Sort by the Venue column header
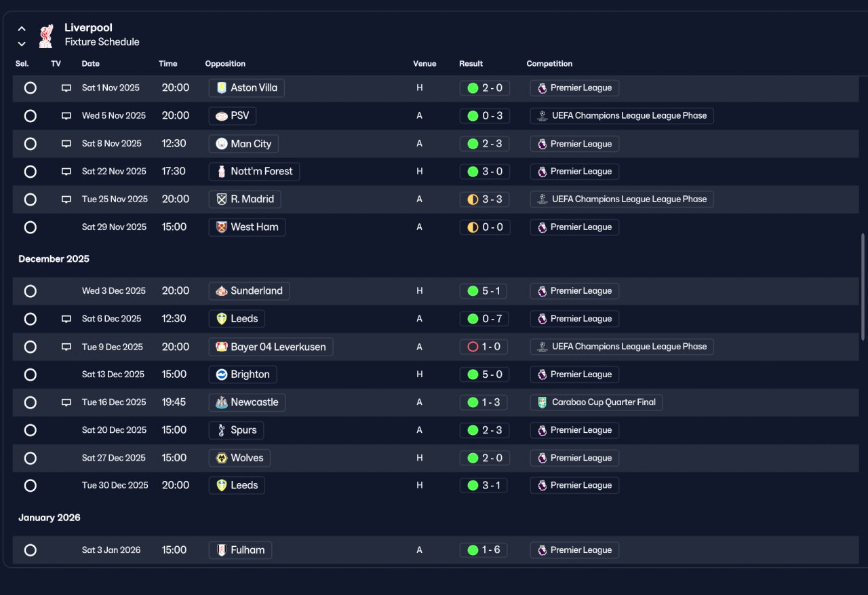Viewport: 868px width, 595px height. 425,64
